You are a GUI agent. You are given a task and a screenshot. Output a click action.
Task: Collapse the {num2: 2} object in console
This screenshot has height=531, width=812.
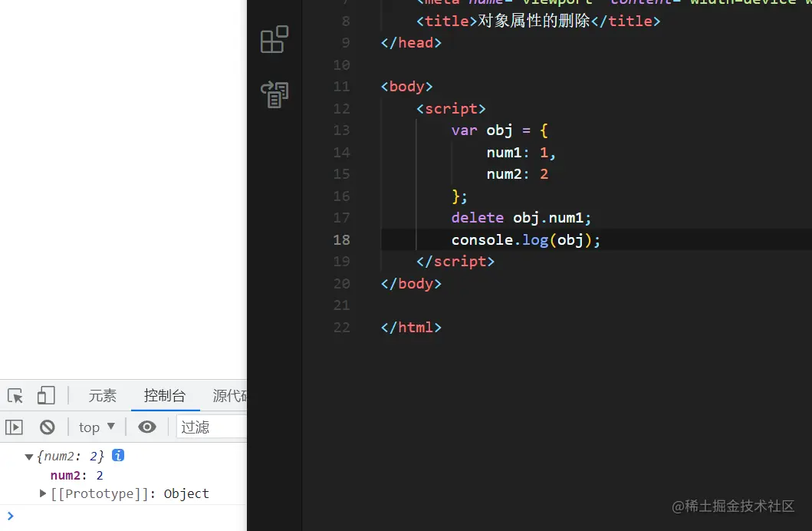pyautogui.click(x=29, y=457)
